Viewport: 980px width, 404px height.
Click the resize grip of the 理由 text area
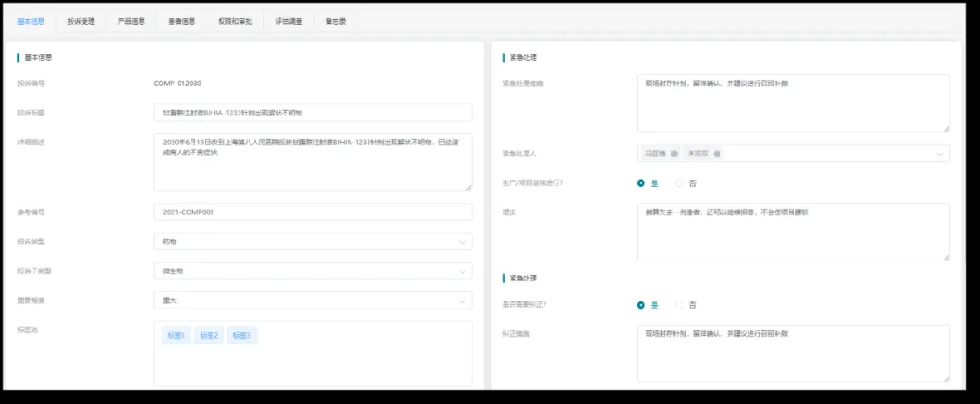[946, 257]
